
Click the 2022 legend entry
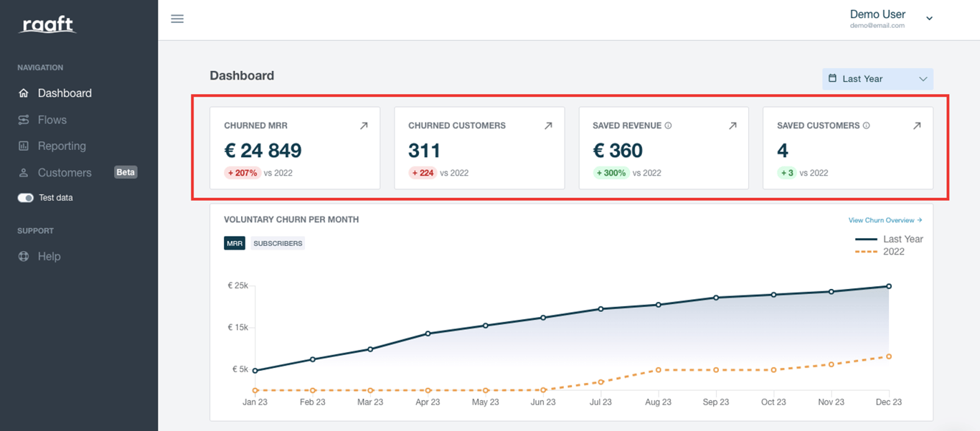pyautogui.click(x=880, y=252)
